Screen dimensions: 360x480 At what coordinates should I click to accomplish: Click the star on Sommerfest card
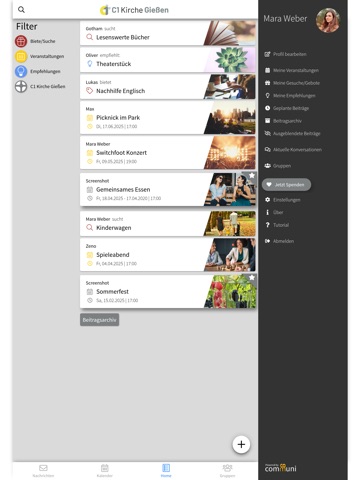252,278
